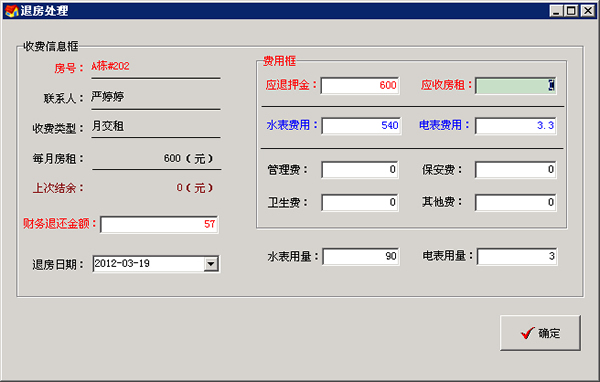Click the 管理费 label

click(x=287, y=169)
